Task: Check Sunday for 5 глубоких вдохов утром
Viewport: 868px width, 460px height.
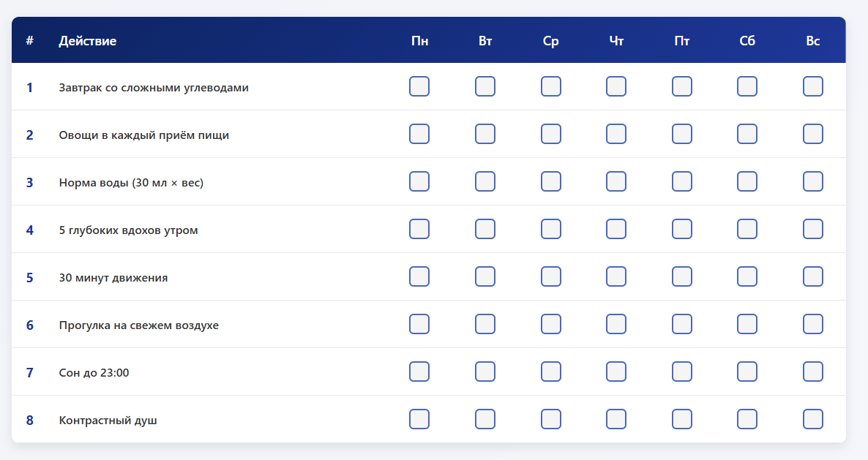Action: pos(813,229)
